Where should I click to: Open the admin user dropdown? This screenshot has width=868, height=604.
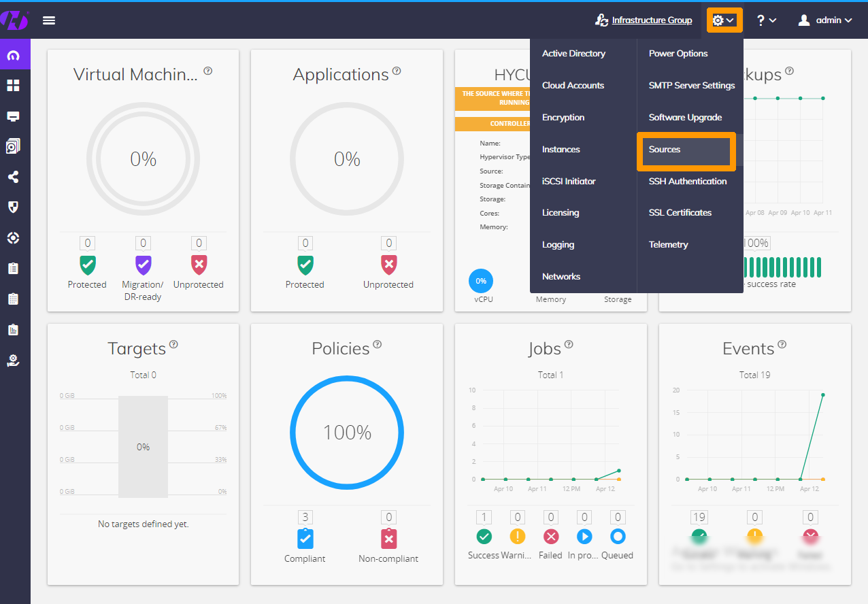824,20
